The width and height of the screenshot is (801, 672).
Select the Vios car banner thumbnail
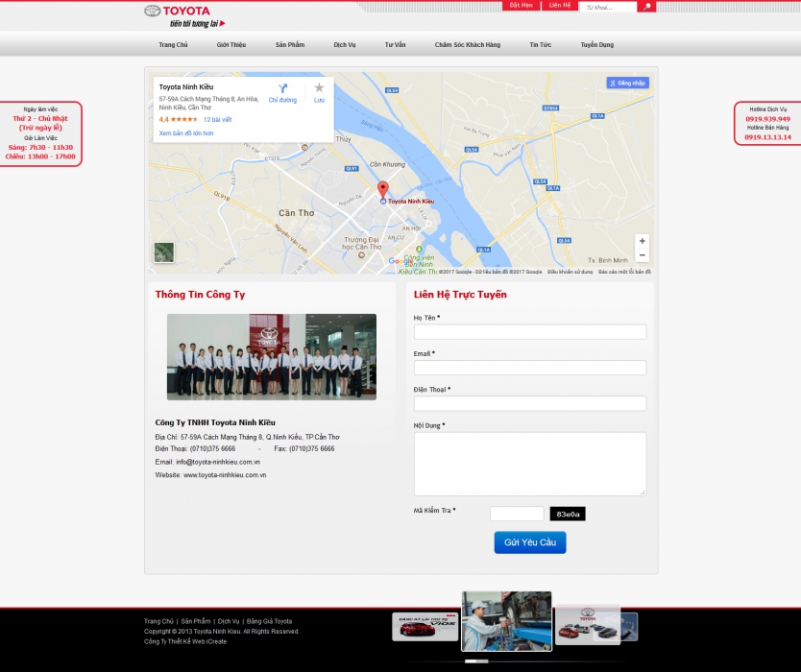pyautogui.click(x=425, y=627)
